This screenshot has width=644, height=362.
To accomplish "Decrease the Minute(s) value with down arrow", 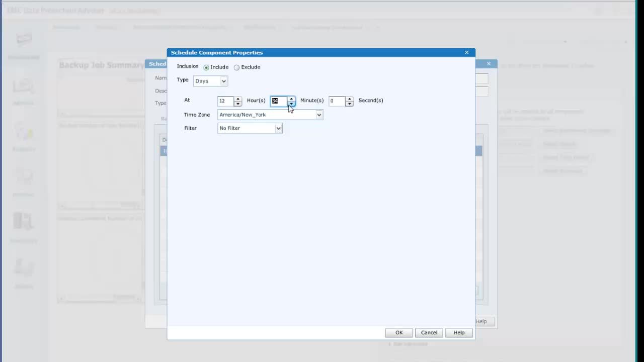I will [x=291, y=104].
